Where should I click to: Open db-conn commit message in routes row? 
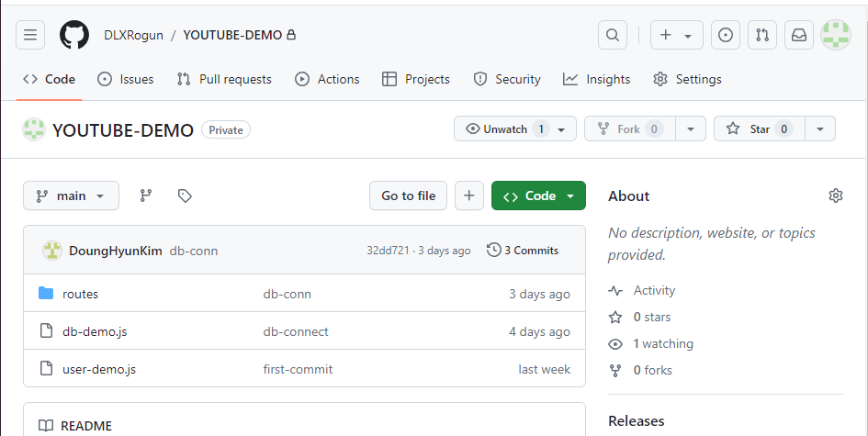287,294
